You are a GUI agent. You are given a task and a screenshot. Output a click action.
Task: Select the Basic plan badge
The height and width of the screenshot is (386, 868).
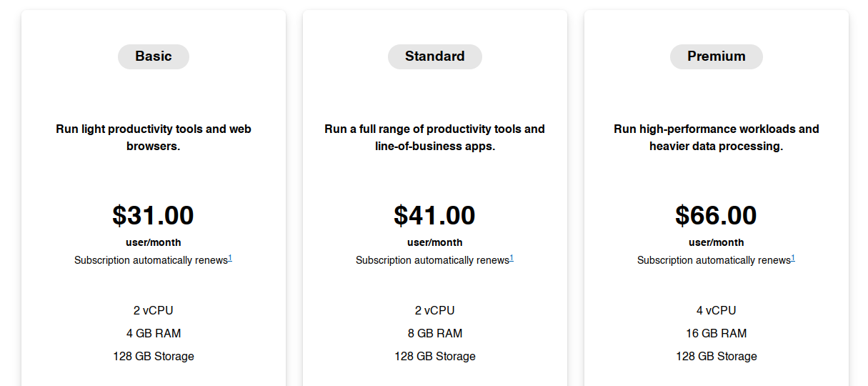pyautogui.click(x=154, y=56)
